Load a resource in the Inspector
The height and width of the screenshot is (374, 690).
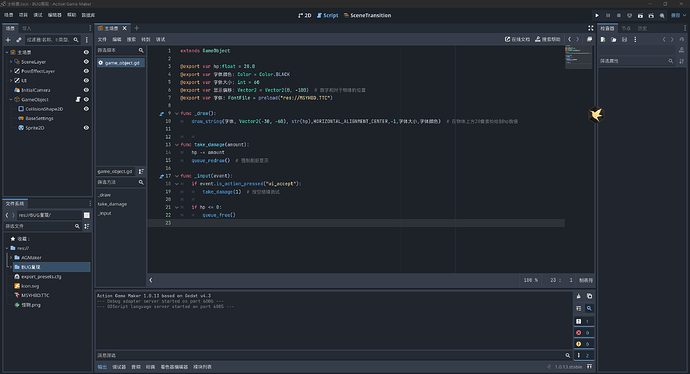[x=613, y=40]
